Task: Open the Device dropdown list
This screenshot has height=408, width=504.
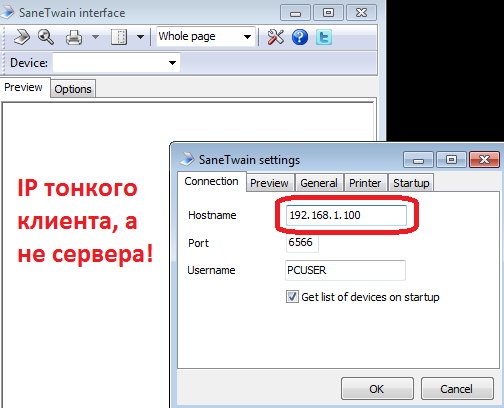Action: (116, 62)
